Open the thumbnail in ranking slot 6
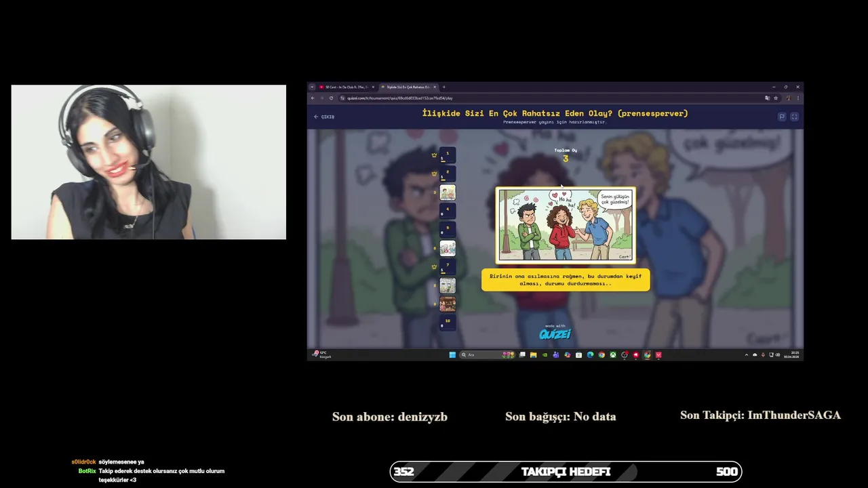The width and height of the screenshot is (868, 488). pos(448,248)
